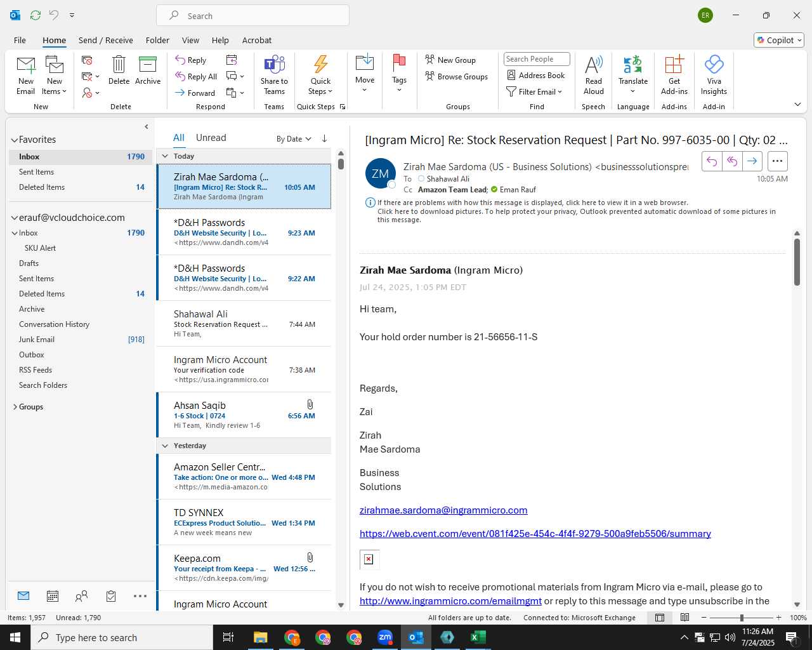Open the web.cvent.com event summary link

pos(535,534)
